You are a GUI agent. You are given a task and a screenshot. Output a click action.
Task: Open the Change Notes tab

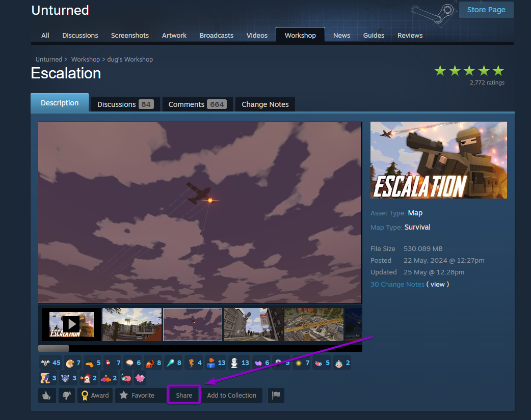click(265, 104)
